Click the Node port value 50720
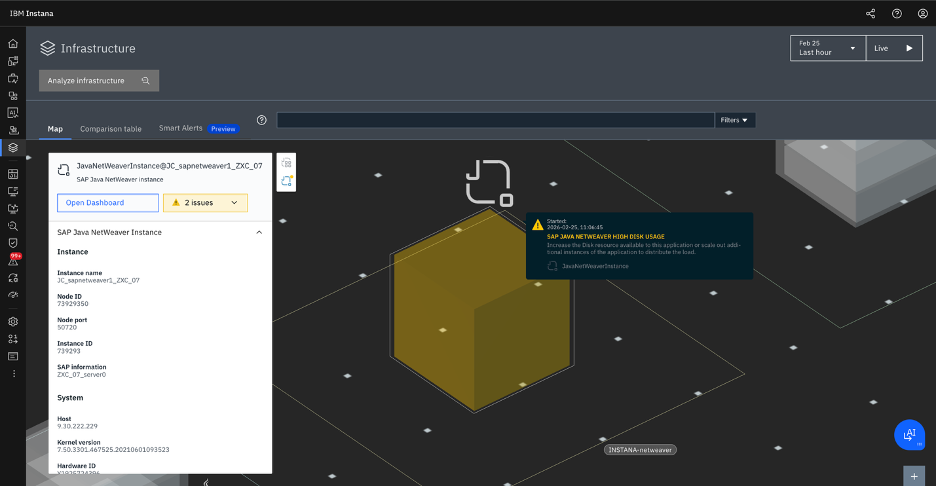Image resolution: width=936 pixels, height=486 pixels. [x=67, y=328]
